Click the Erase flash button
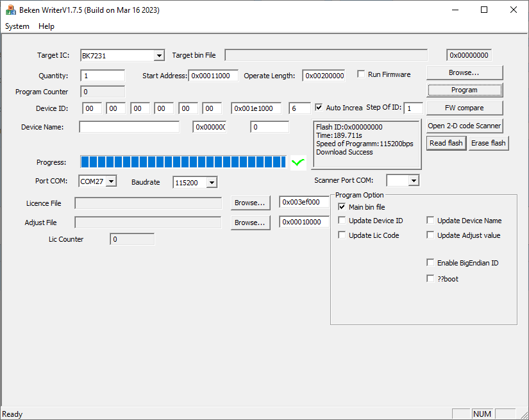The height and width of the screenshot is (420, 529). pos(488,143)
